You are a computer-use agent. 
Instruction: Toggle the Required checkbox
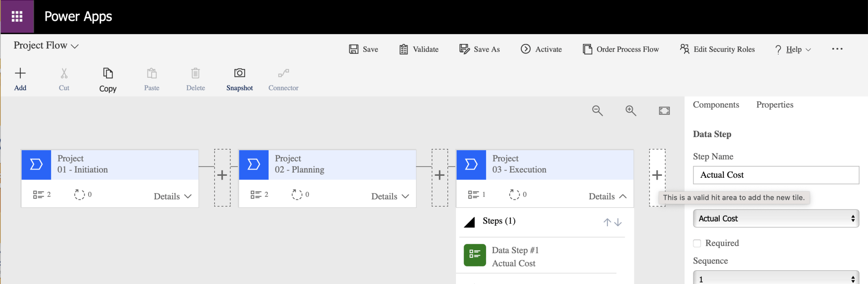(697, 243)
